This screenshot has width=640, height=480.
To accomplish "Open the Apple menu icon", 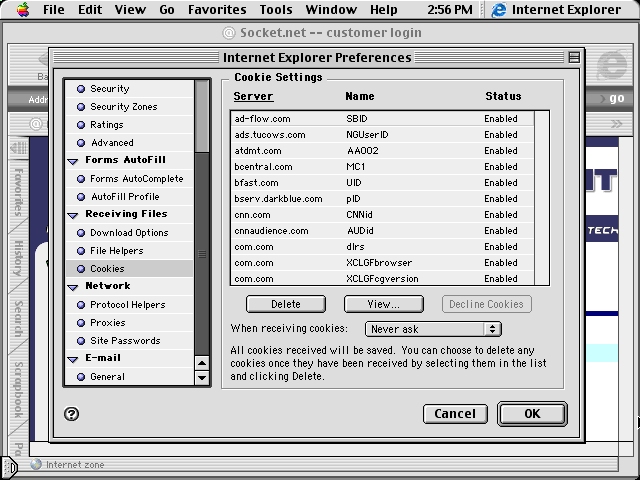I will [x=23, y=9].
